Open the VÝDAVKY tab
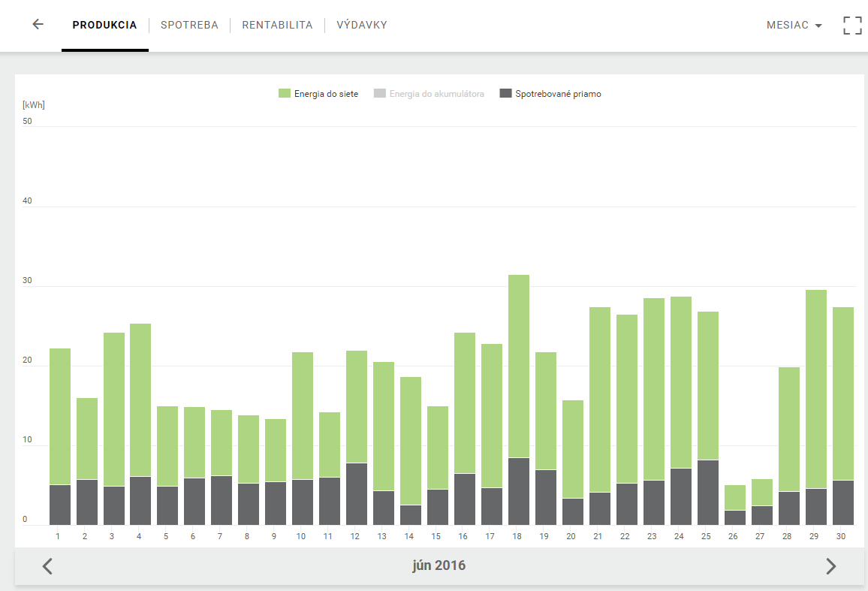 361,25
